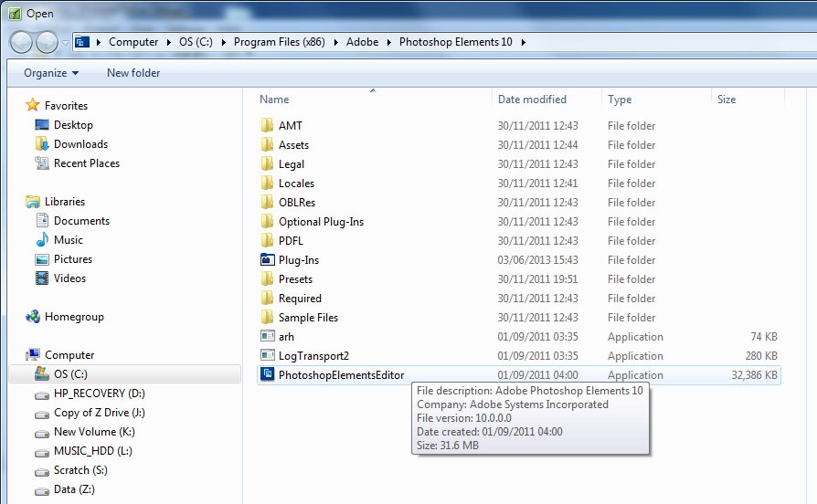
Task: Click the 'Sample Files' folder name
Action: pyautogui.click(x=308, y=318)
